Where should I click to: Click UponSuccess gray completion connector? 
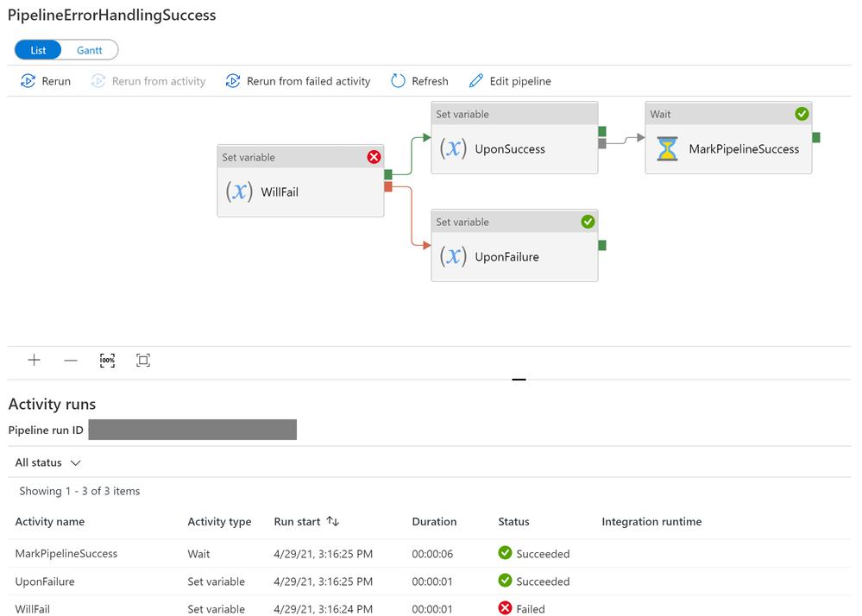coord(602,143)
